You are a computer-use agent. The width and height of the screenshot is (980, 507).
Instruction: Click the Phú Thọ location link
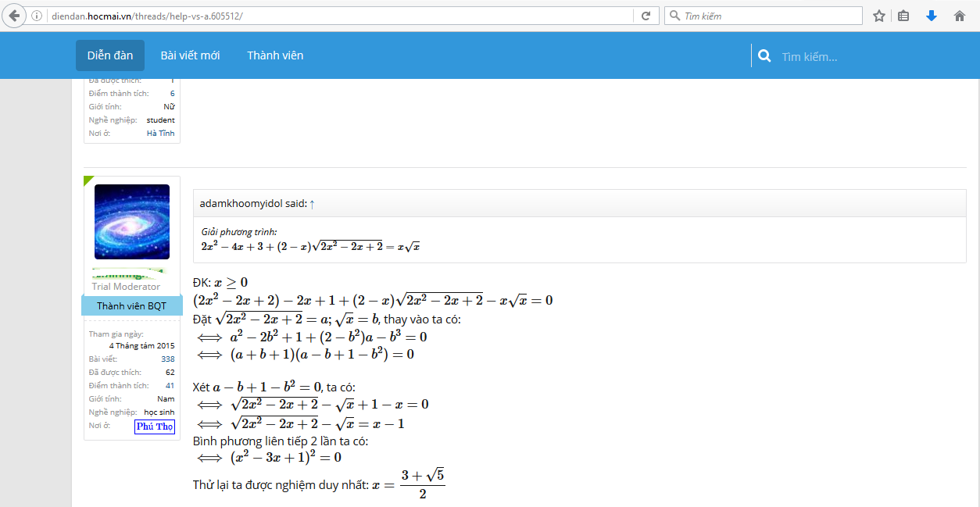point(155,427)
